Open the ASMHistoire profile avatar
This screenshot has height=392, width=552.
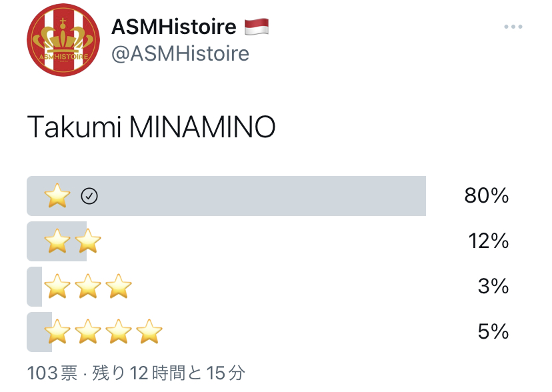coord(63,40)
